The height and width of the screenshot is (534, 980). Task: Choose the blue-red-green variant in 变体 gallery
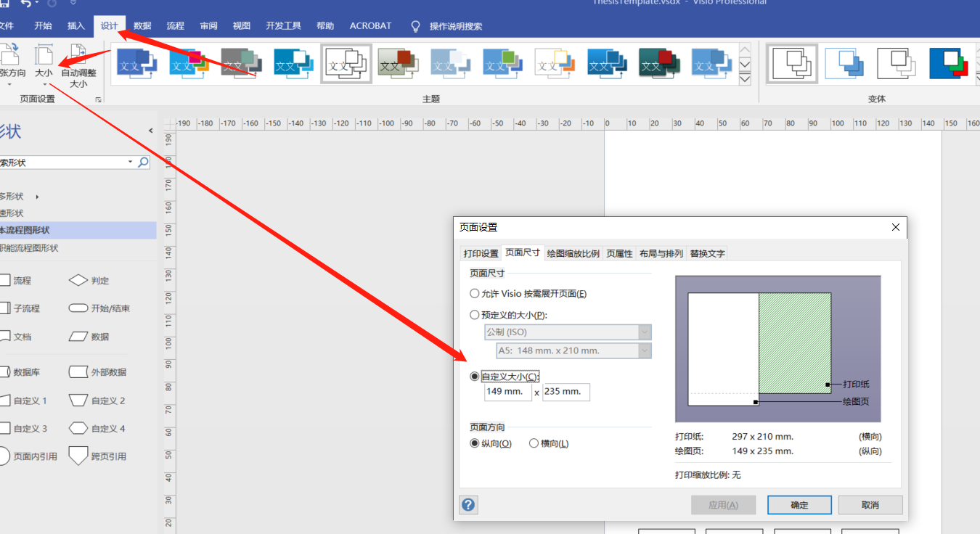coord(950,63)
